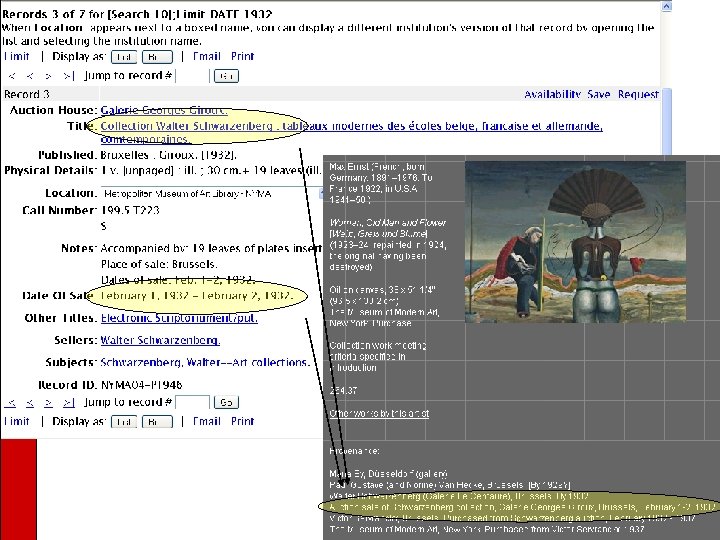The width and height of the screenshot is (720, 540).
Task: Select the Record ID value NYMA04-P1946
Action: point(141,385)
